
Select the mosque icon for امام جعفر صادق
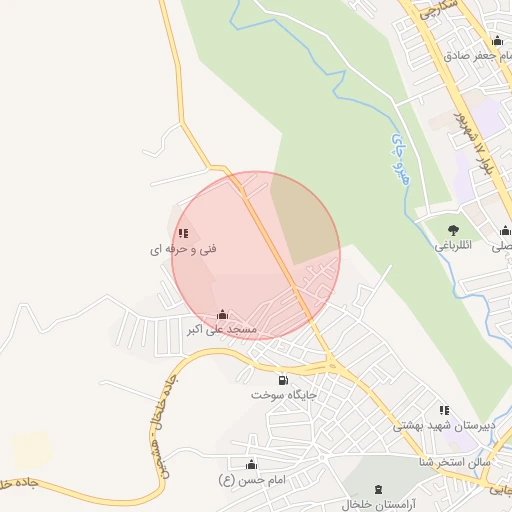497,41
